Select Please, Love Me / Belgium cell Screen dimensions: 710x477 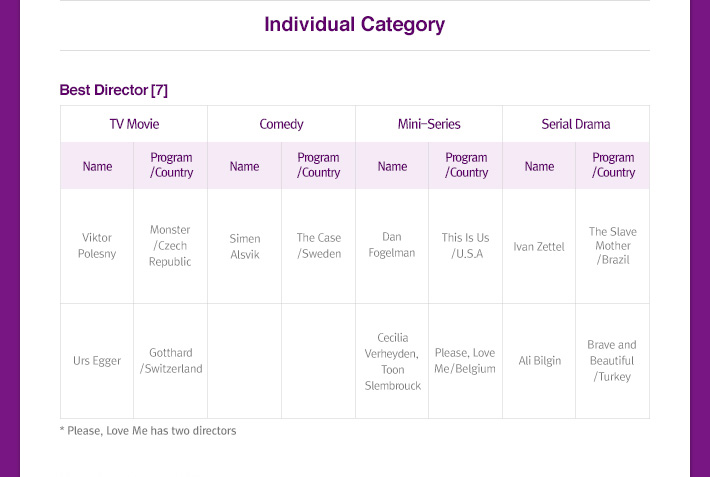pyautogui.click(x=465, y=361)
